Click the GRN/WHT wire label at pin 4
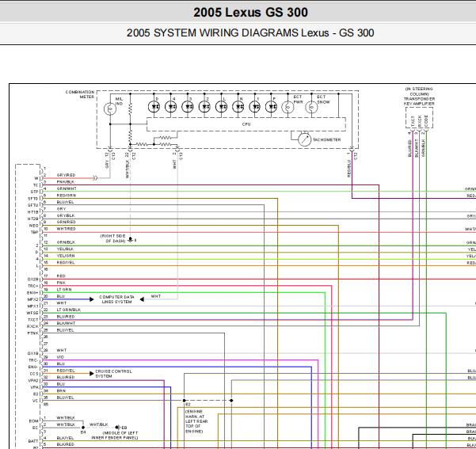The image size is (476, 449). coord(67,188)
